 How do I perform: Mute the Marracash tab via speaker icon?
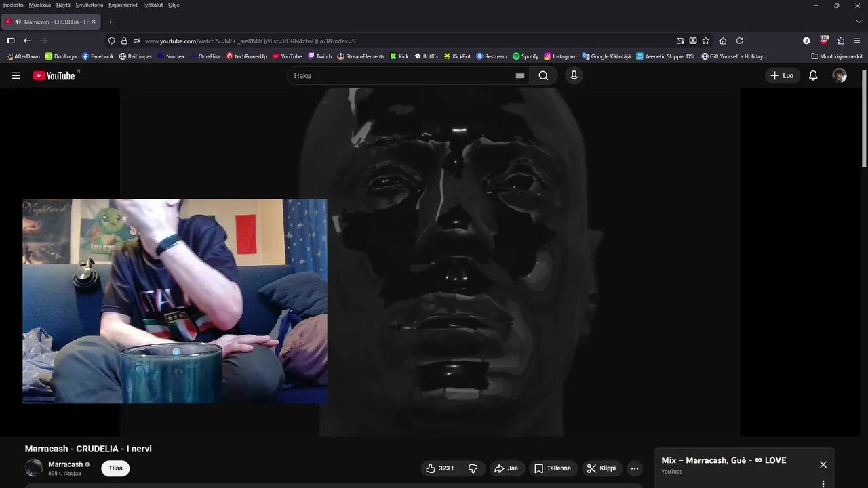[x=18, y=22]
